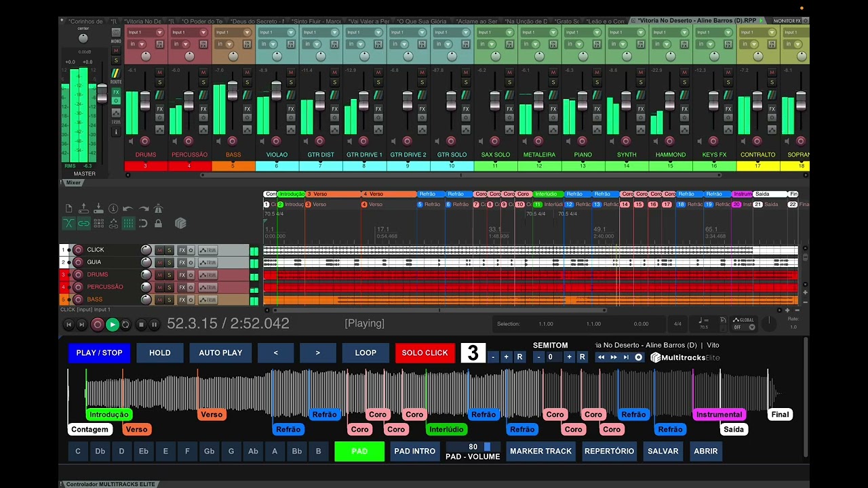Jump to the Interlúdio waveform marker
This screenshot has width=868, height=488.
pos(446,429)
